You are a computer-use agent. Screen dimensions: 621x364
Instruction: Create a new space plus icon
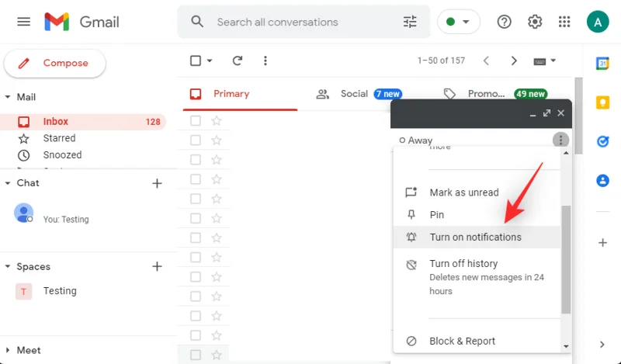tap(157, 266)
